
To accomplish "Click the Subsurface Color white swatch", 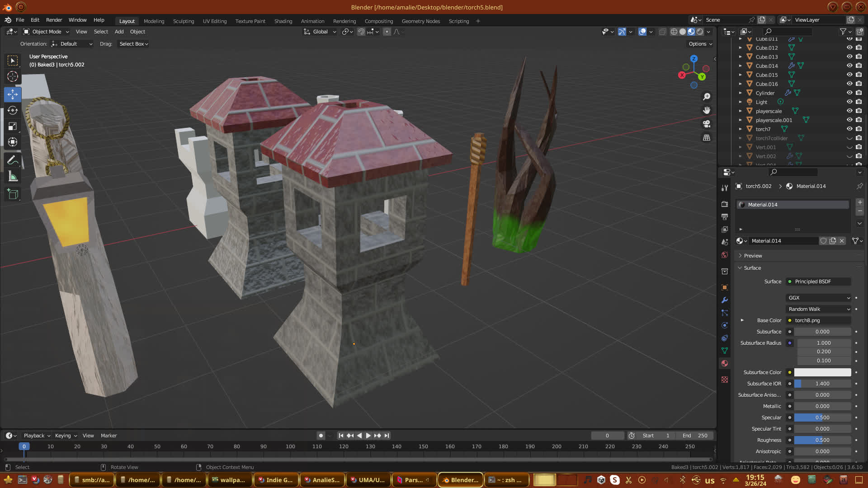I will [x=822, y=372].
